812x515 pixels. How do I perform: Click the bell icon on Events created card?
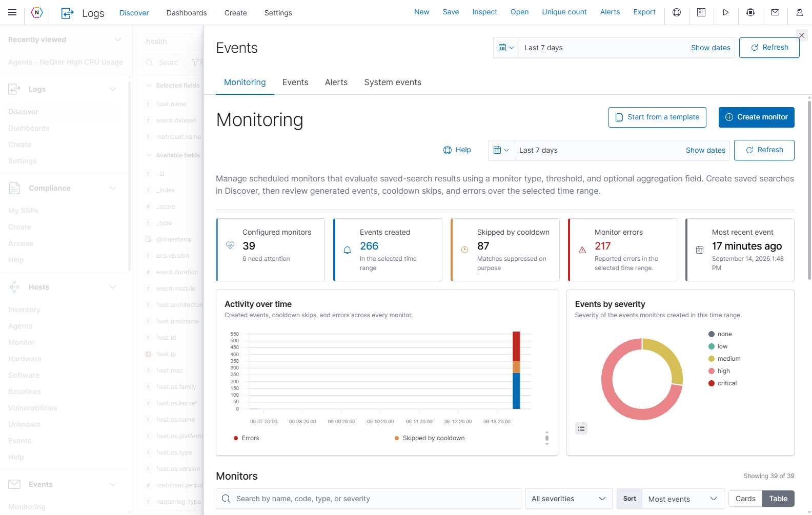[x=347, y=250]
